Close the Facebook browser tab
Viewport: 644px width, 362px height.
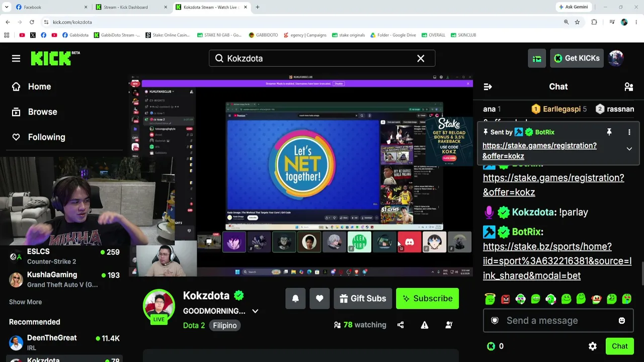(x=86, y=7)
